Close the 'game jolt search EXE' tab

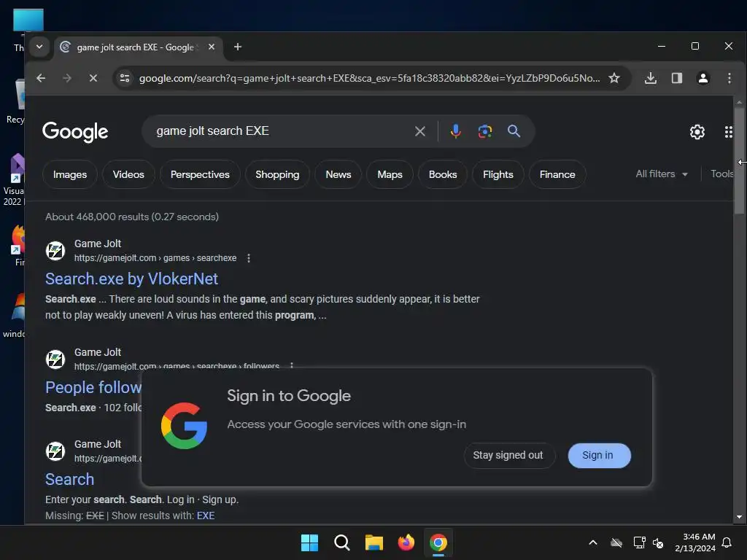(212, 47)
